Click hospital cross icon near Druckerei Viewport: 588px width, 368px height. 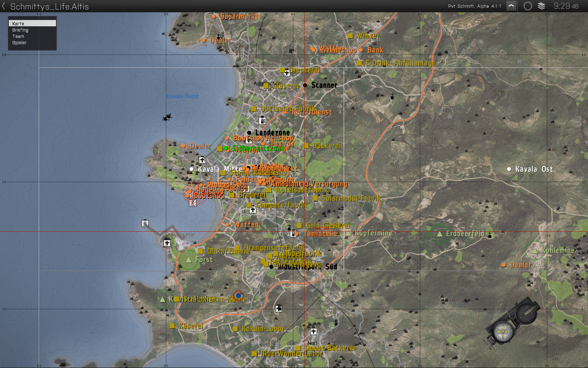point(287,73)
